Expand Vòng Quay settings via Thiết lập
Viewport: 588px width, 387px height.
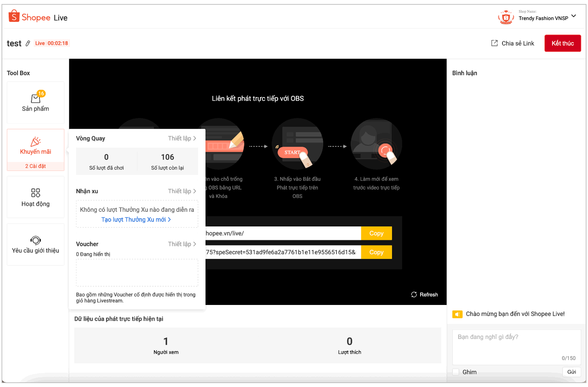(x=182, y=138)
